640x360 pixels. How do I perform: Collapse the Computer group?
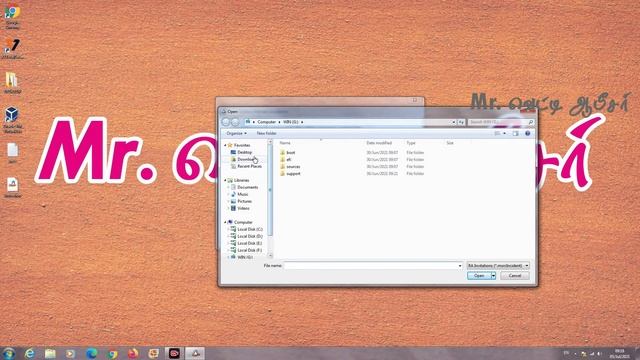click(225, 222)
